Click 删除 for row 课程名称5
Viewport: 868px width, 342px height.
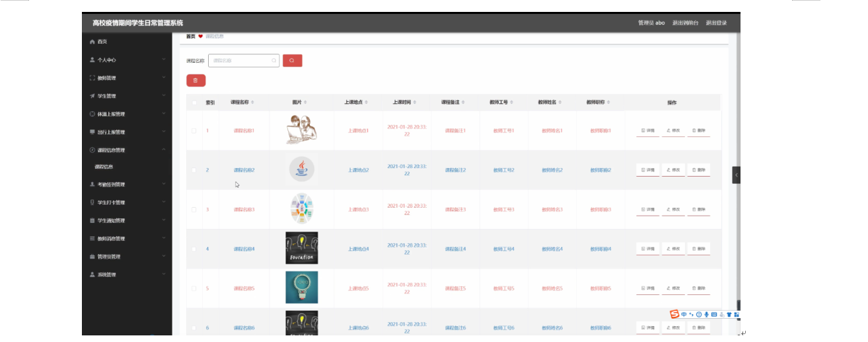pyautogui.click(x=698, y=288)
